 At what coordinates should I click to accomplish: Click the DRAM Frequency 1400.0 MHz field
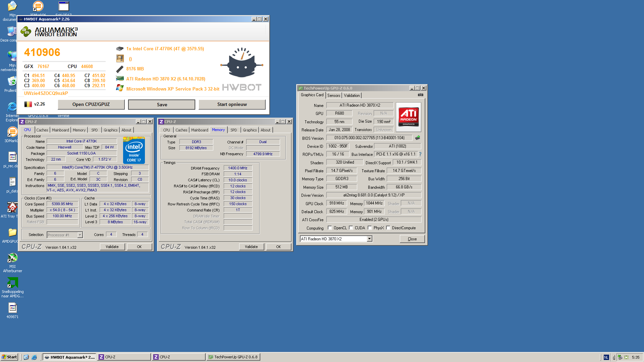[x=238, y=168]
